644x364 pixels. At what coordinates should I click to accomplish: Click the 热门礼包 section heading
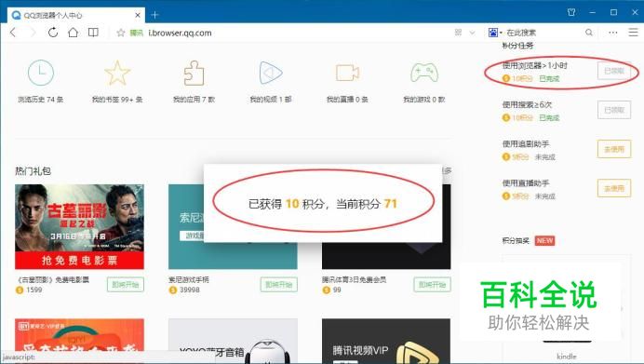[x=33, y=171]
